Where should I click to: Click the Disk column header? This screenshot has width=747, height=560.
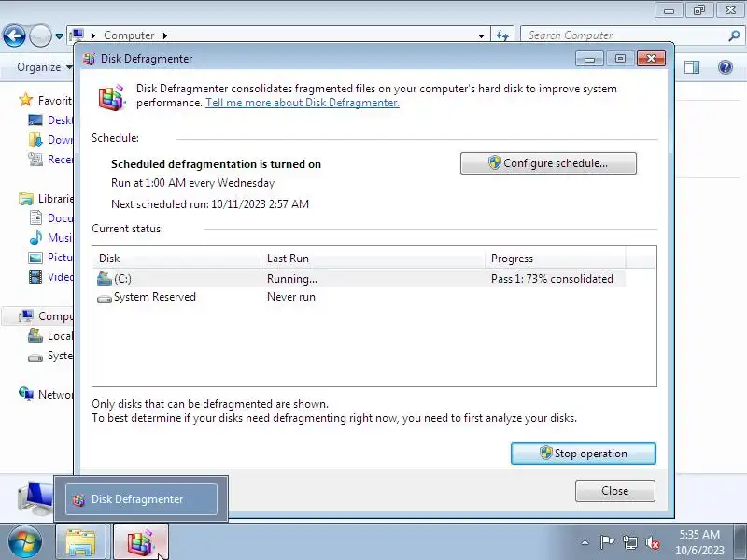pyautogui.click(x=176, y=259)
